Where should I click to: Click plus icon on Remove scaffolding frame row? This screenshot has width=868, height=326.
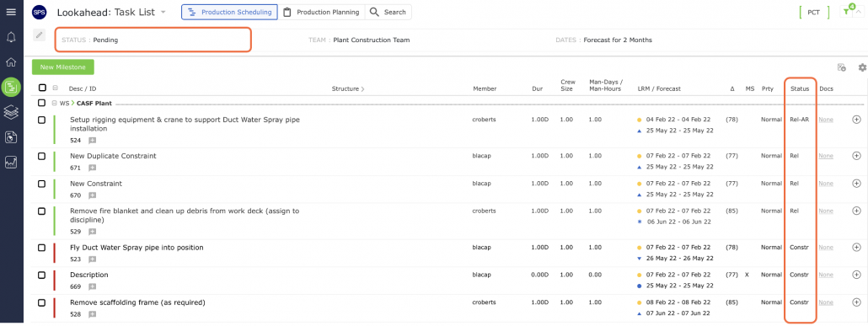(856, 302)
